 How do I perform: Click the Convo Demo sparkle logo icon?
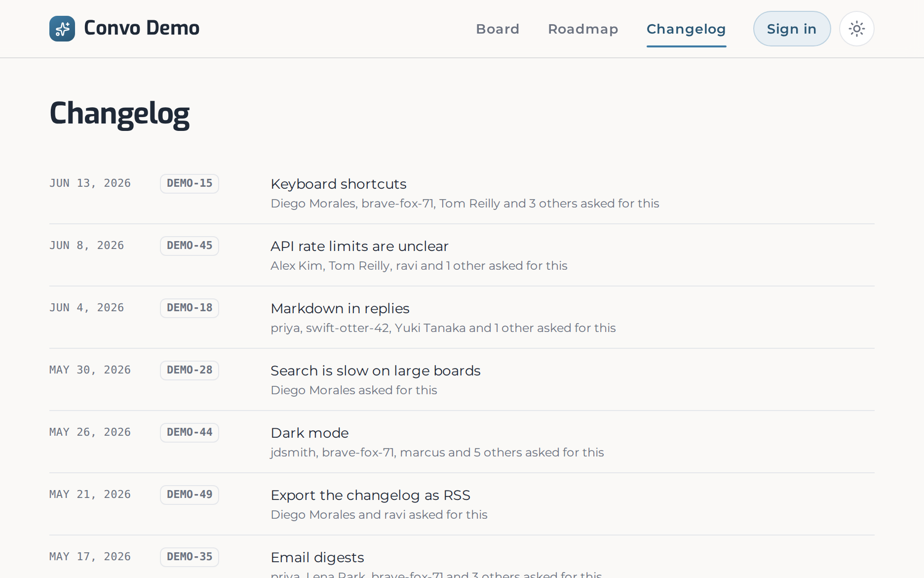click(x=62, y=29)
